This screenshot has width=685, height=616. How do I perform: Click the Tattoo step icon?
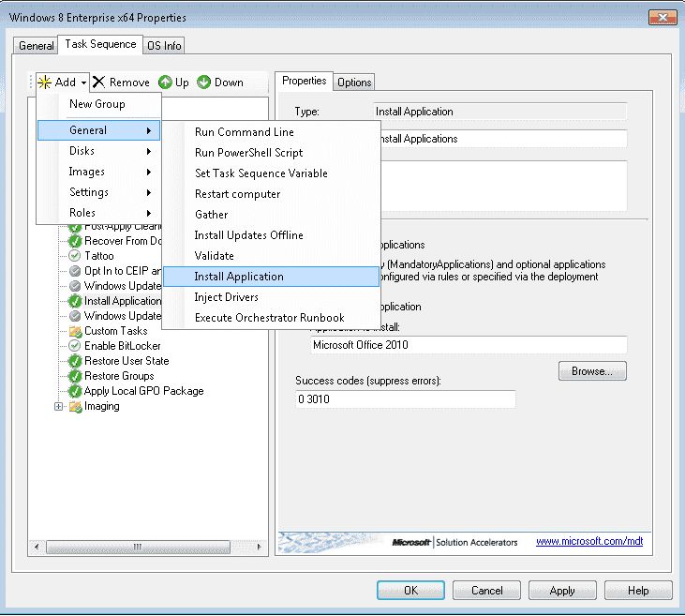pos(75,256)
